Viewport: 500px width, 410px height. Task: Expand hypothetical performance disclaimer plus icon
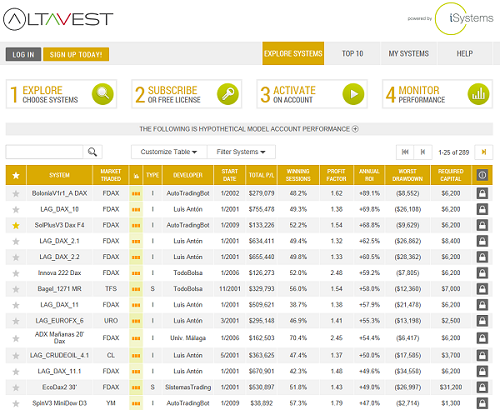355,129
